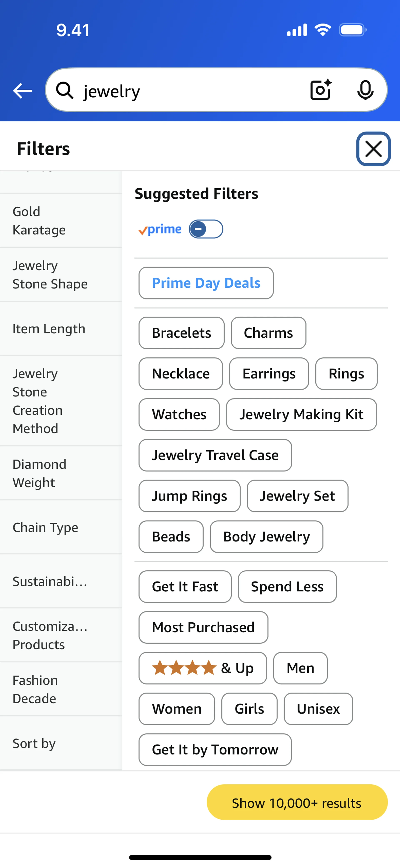Viewport: 400px width, 868px height.
Task: Tap the microphone voice search icon
Action: 365,90
